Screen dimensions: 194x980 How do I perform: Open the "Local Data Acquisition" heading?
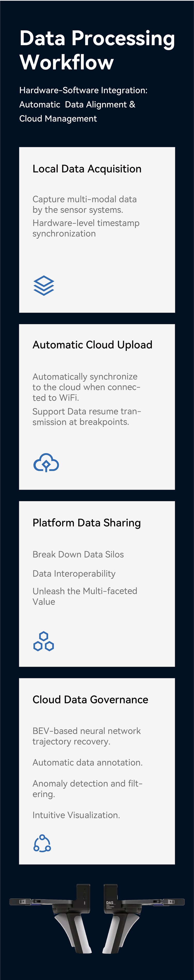pyautogui.click(x=87, y=169)
